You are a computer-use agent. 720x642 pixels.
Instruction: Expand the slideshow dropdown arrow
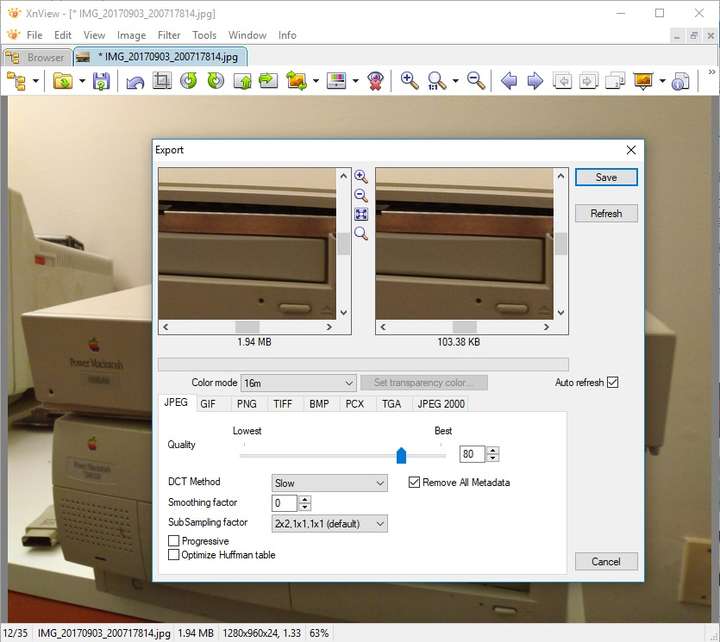click(662, 81)
